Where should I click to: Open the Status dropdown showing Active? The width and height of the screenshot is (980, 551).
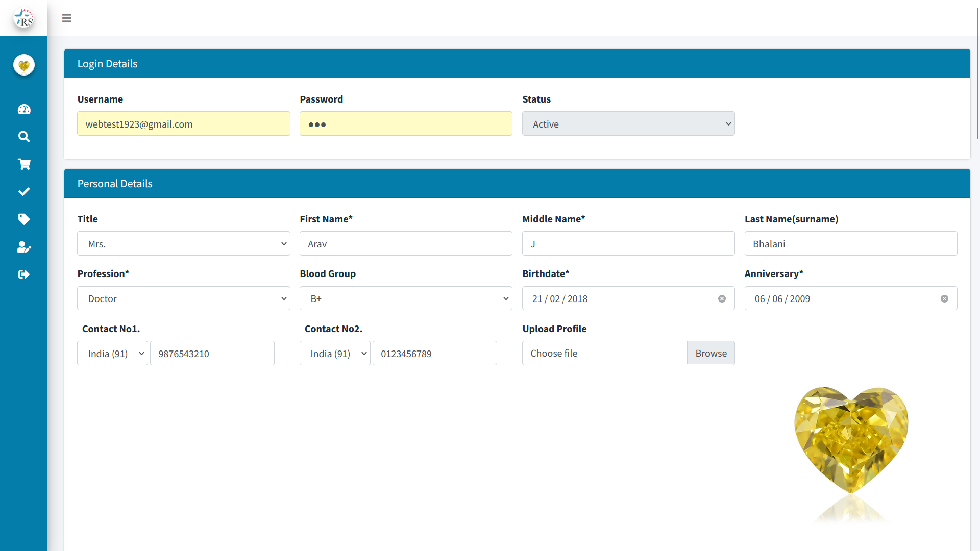click(x=628, y=124)
